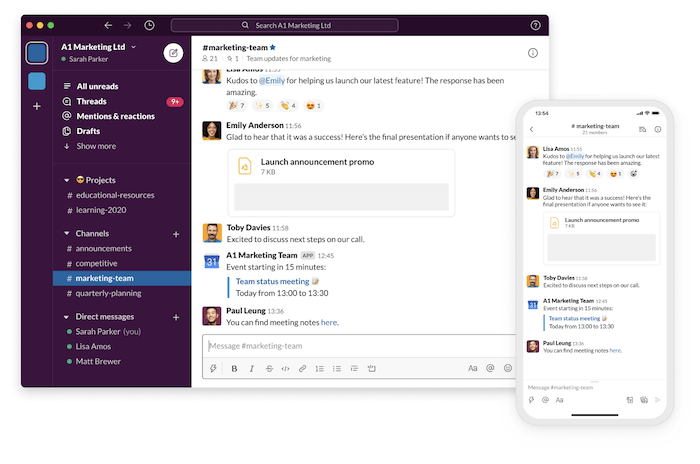Image resolution: width=700 pixels, height=464 pixels.
Task: Open the meeting notes 'here' link on desktop
Action: (x=329, y=322)
